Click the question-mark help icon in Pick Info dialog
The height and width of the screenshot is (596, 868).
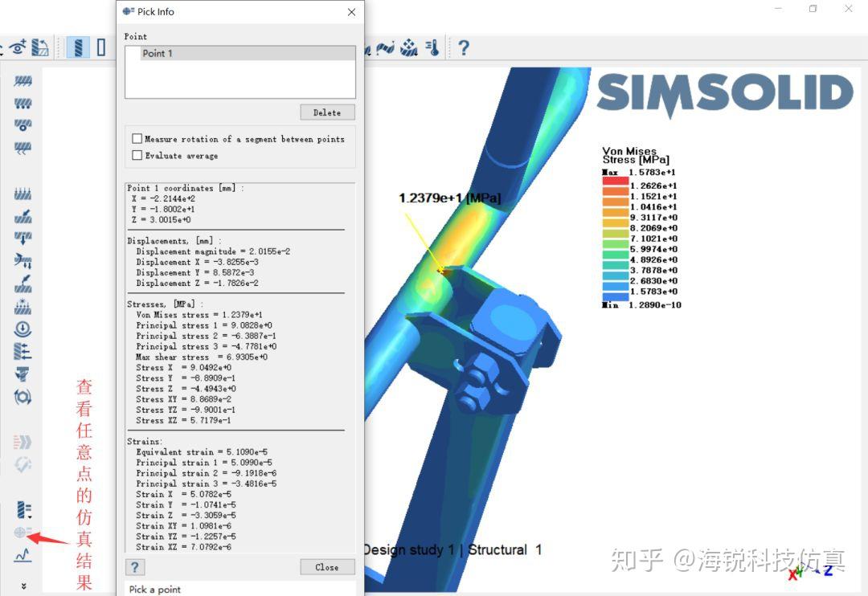click(x=134, y=567)
